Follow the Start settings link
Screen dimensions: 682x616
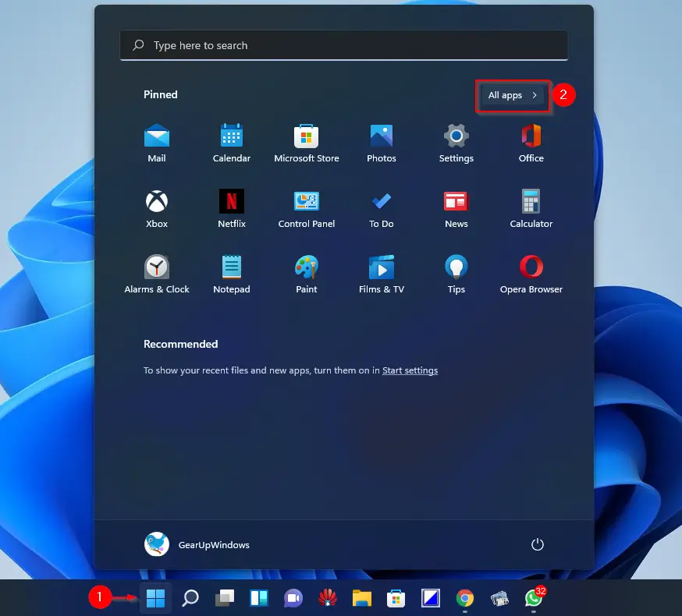tap(410, 370)
